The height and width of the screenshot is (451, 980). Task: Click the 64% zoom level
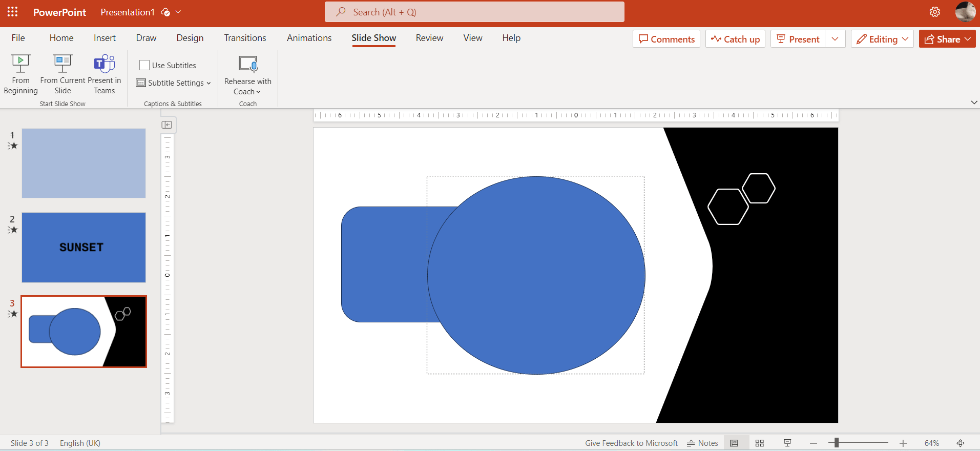931,443
